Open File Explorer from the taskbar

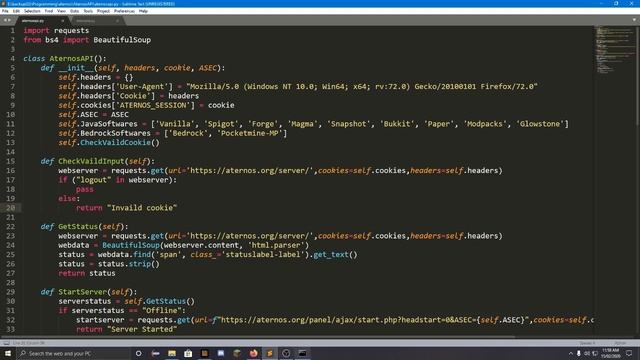click(x=172, y=353)
